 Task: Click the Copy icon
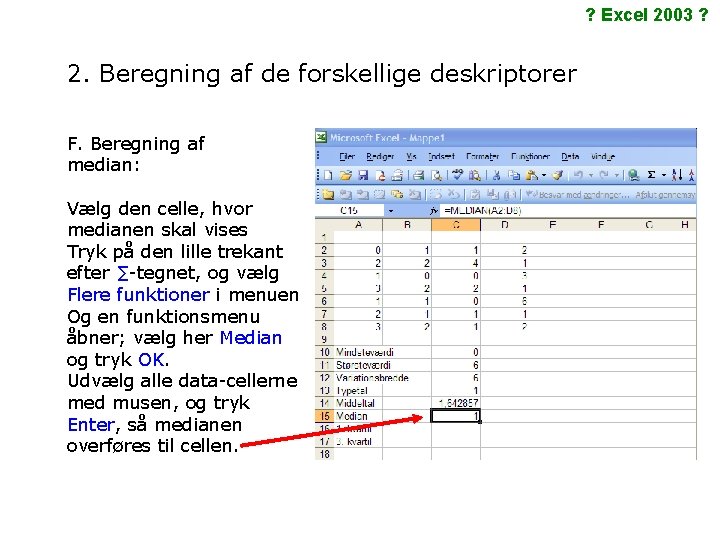(x=514, y=175)
